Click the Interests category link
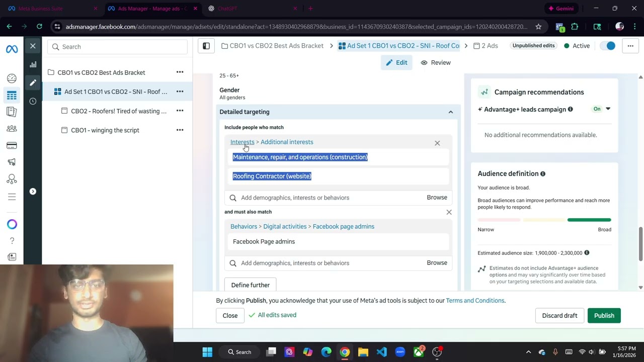This screenshot has height=362, width=644. (242, 142)
